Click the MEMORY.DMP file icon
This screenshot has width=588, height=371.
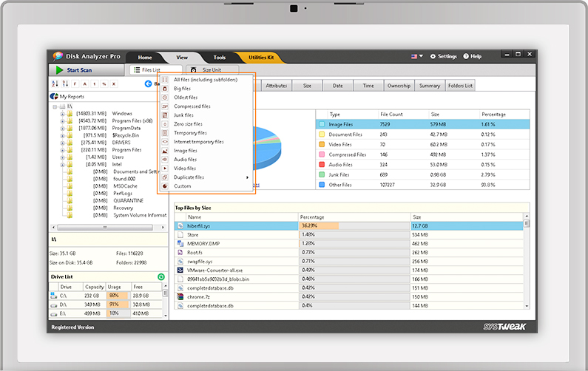[180, 244]
